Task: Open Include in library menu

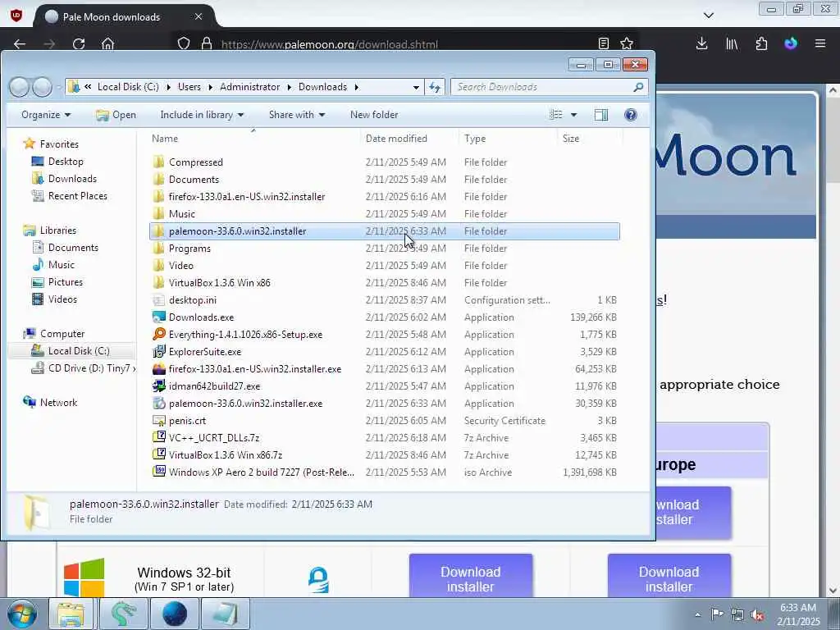Action: point(202,115)
